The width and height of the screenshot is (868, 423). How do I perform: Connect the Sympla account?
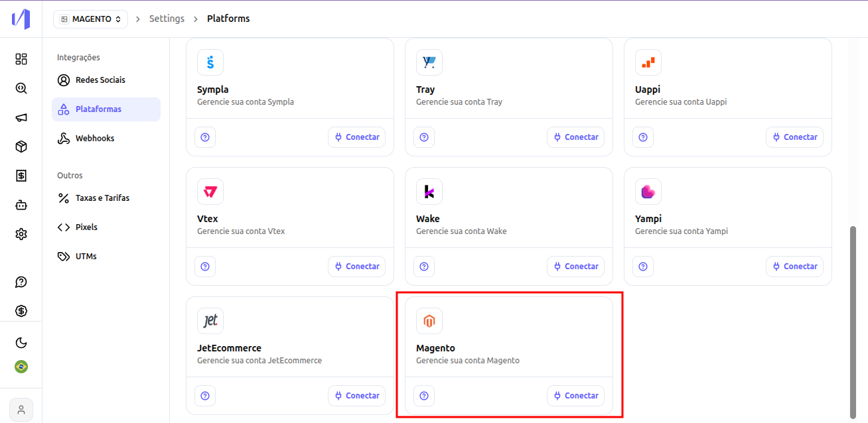pos(356,137)
